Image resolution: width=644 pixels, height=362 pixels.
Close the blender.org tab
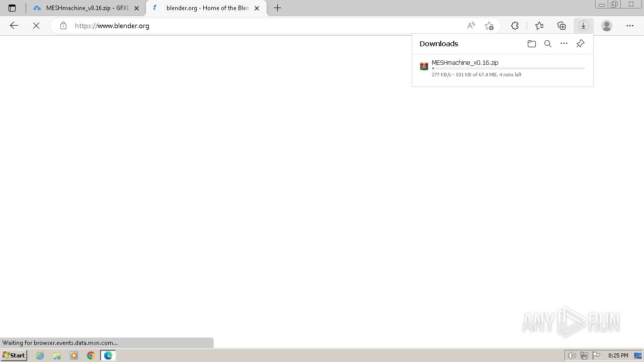pyautogui.click(x=257, y=8)
